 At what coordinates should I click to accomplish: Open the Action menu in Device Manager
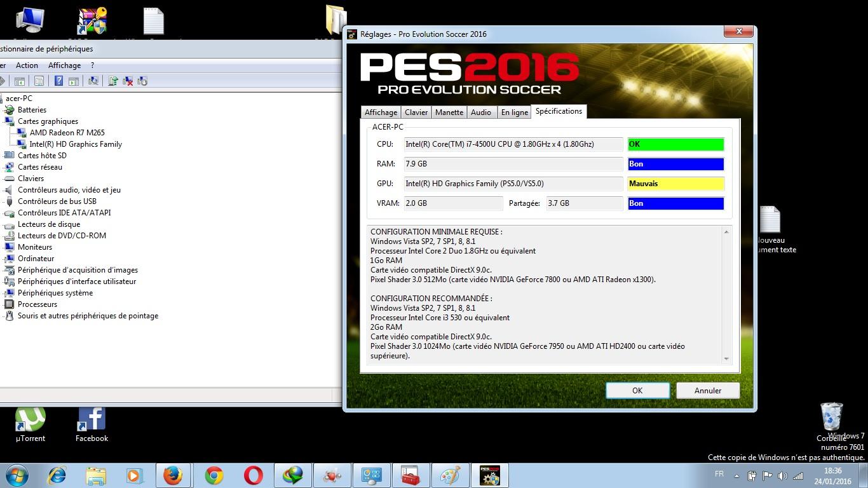click(x=27, y=65)
